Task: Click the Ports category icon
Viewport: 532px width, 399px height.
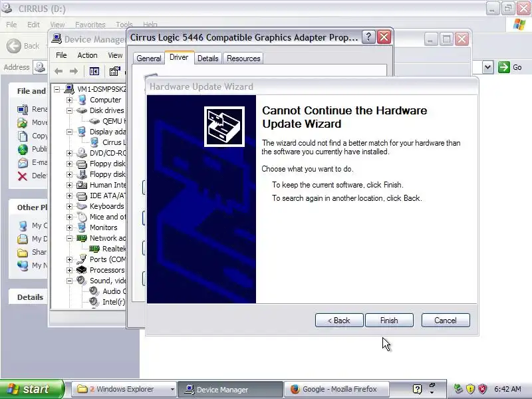Action: pyautogui.click(x=82, y=259)
